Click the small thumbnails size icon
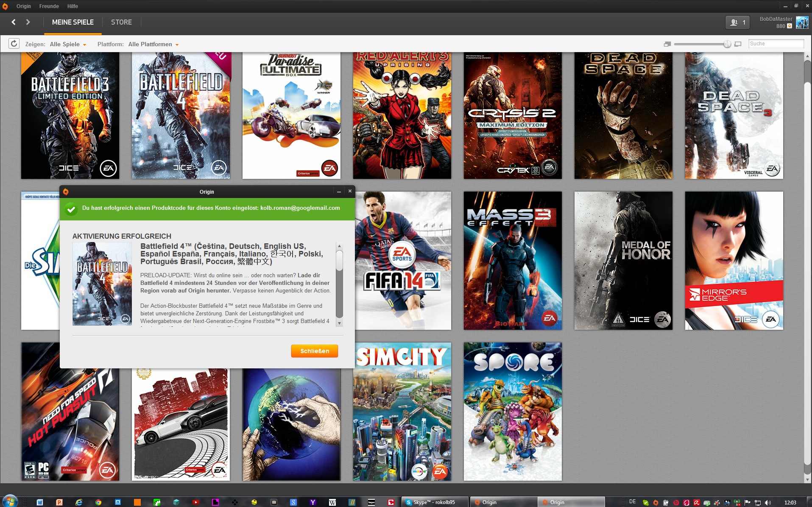812x507 pixels. click(667, 44)
